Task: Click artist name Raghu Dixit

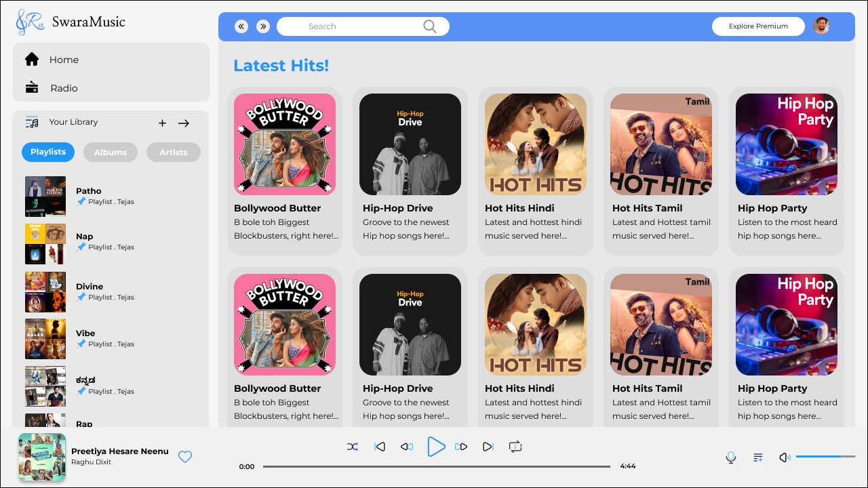Action: click(91, 462)
